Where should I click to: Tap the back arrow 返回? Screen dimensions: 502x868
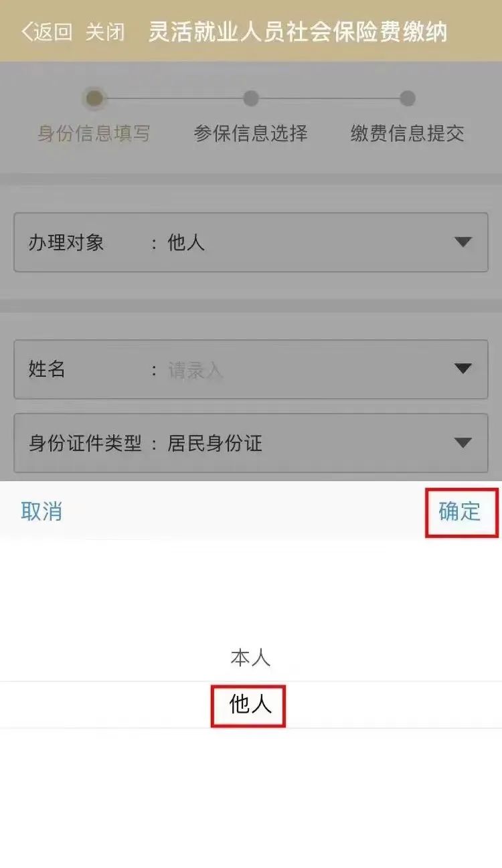tap(46, 31)
